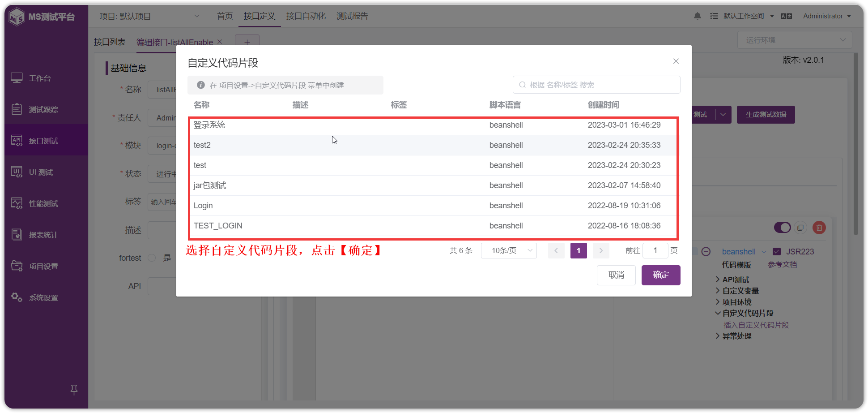Switch to the 接口自动化 tab

coord(306,16)
